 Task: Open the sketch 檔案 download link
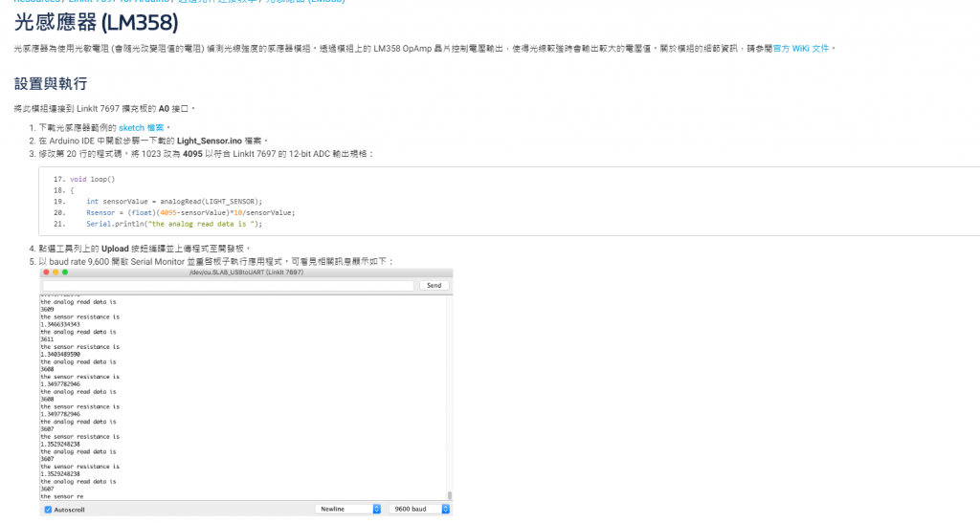pyautogui.click(x=142, y=127)
